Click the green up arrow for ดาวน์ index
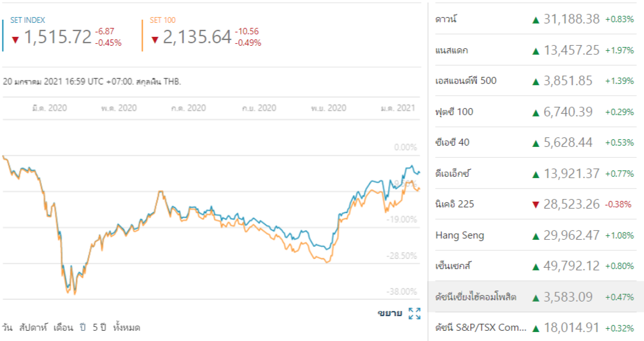This screenshot has width=644, height=341. tap(536, 20)
